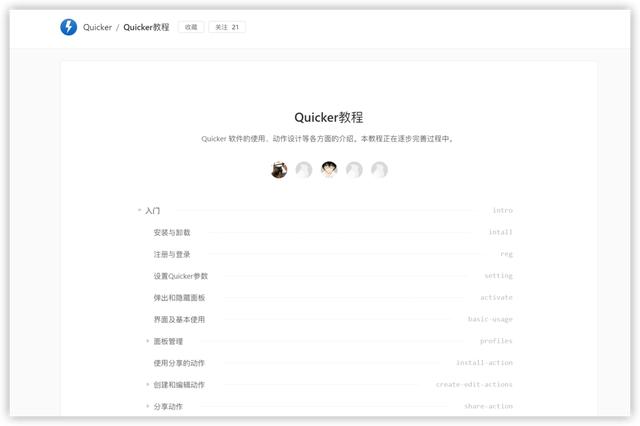Click the setting slug text
Viewport: 640px width, 426px height.
click(x=498, y=276)
